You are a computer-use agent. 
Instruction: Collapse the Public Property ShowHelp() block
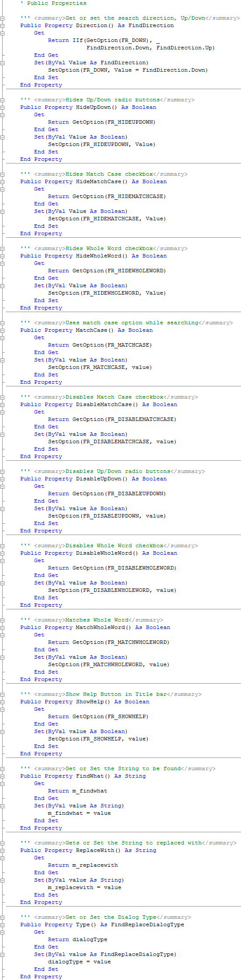(3, 702)
